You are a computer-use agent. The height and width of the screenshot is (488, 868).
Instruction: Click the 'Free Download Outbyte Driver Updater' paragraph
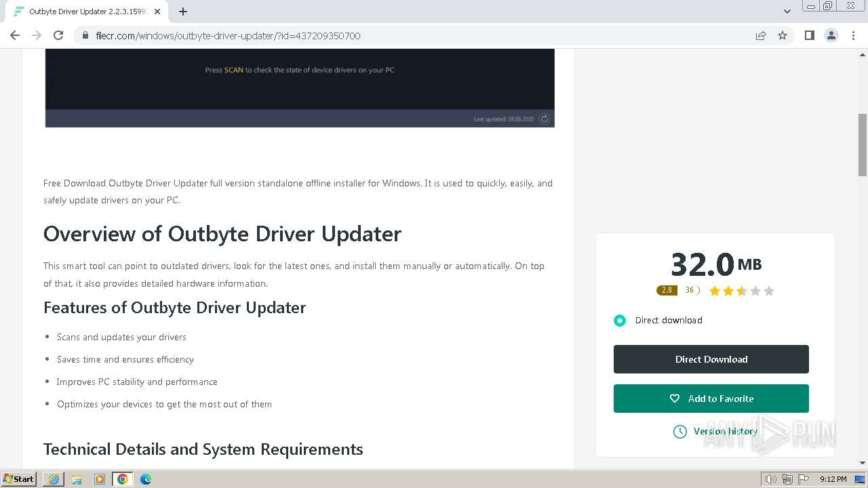[x=298, y=192]
